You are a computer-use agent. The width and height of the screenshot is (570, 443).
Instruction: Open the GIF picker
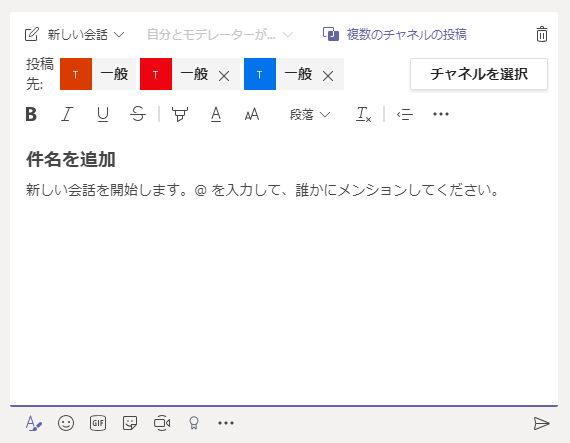tap(98, 423)
